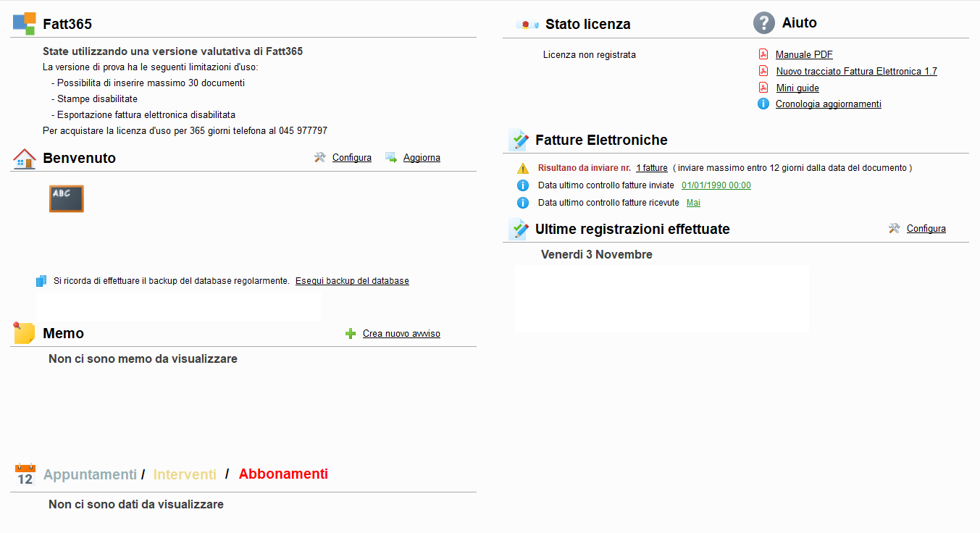Open Nuovo tracciato Fattura Elettronica 1.7
Viewport: 980px width, 533px height.
tap(857, 71)
